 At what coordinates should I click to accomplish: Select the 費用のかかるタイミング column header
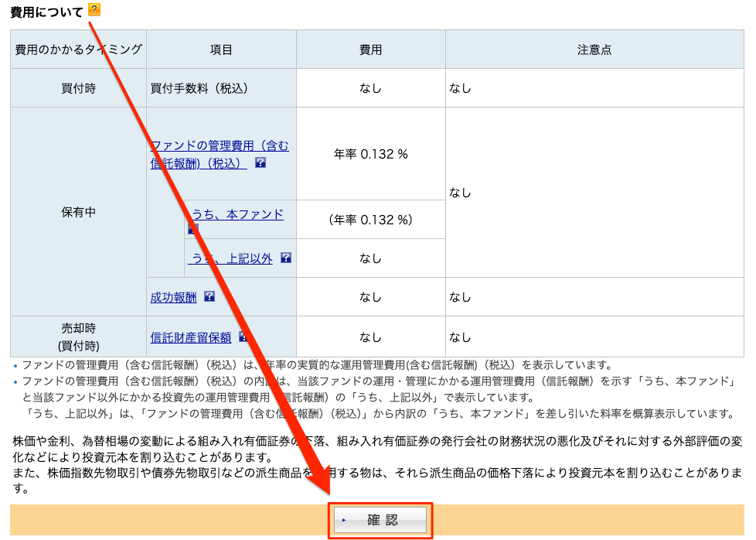(75, 48)
